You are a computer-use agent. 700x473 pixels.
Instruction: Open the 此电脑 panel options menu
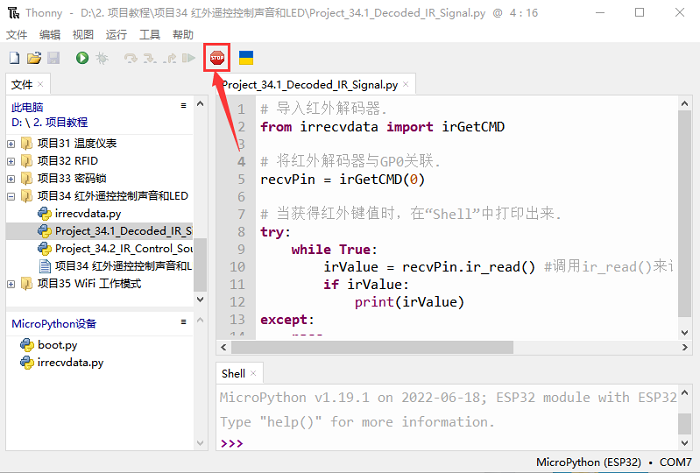(183, 105)
